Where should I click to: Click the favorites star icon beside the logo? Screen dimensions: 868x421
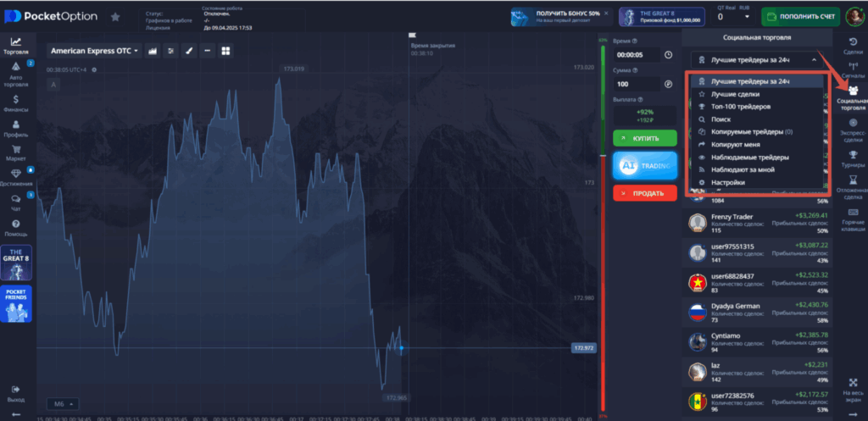point(115,16)
